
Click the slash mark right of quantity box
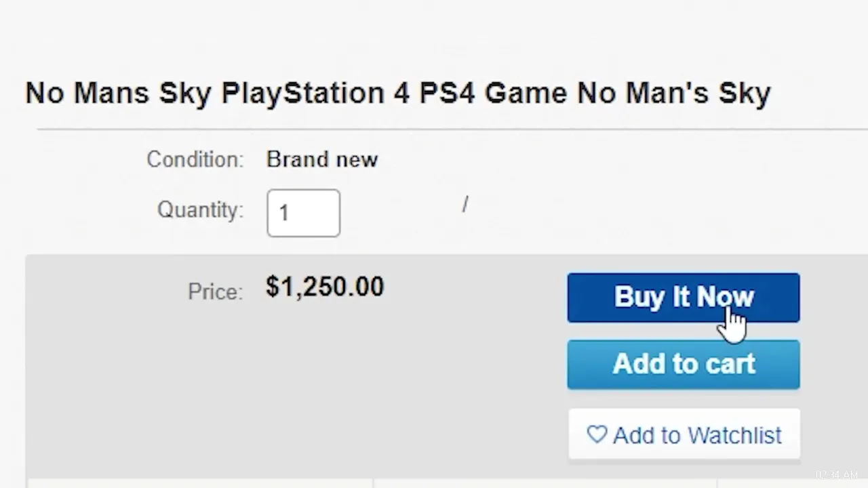pyautogui.click(x=465, y=205)
